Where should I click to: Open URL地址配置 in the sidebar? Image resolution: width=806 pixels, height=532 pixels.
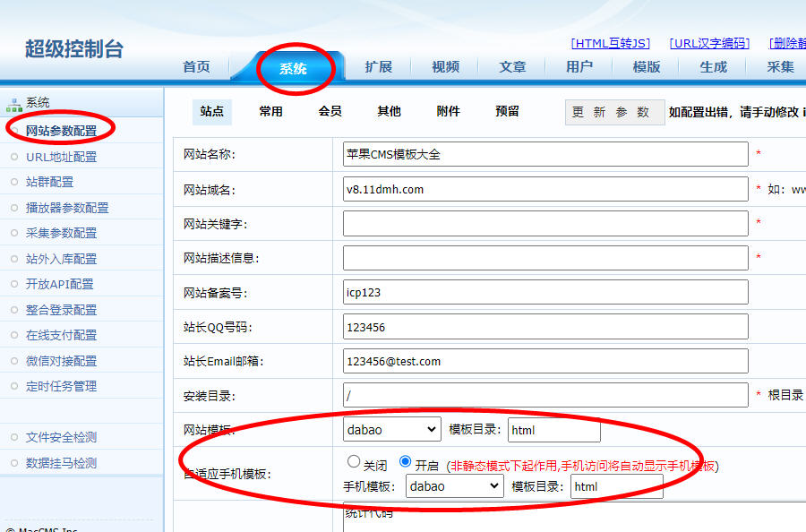pyautogui.click(x=61, y=157)
